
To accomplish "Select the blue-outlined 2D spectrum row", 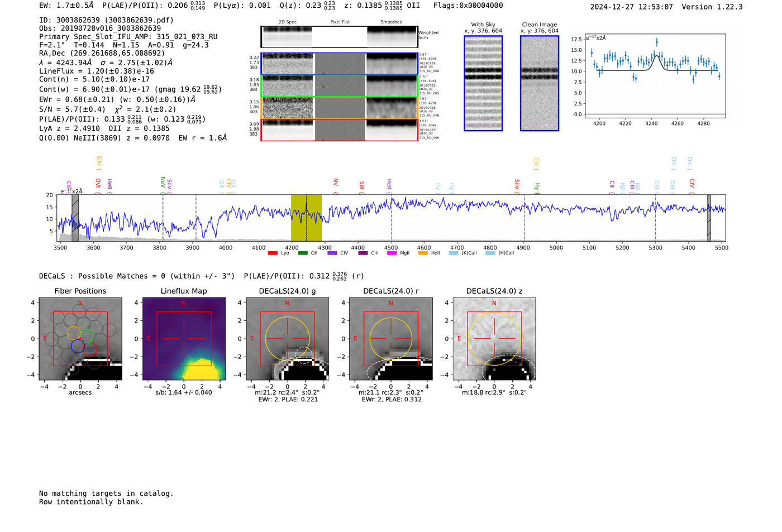I will 339,64.
